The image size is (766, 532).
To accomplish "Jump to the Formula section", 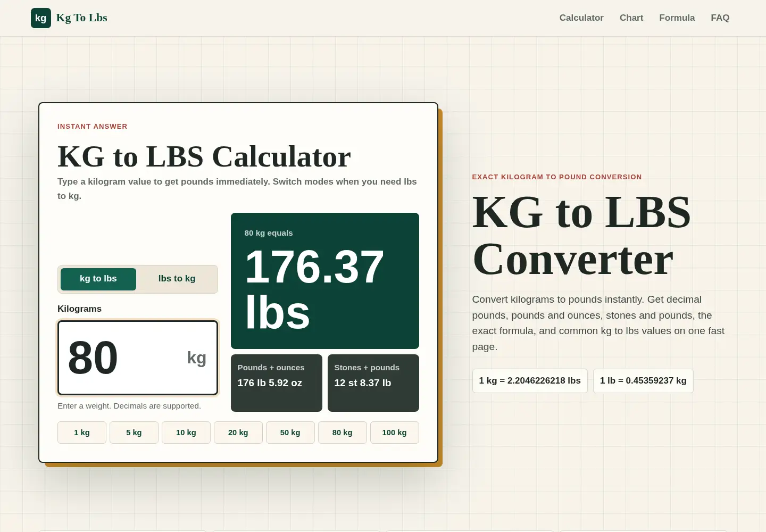I will 677,18.
